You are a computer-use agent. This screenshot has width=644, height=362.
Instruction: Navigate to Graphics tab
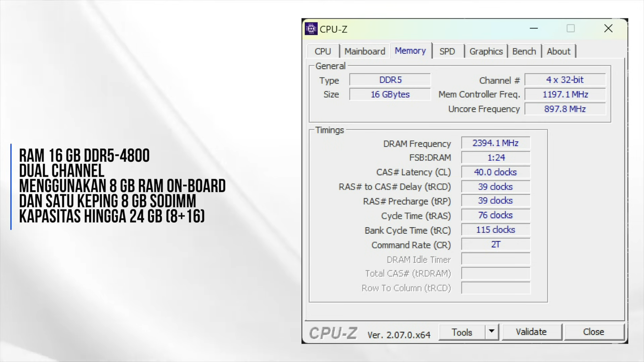[486, 51]
